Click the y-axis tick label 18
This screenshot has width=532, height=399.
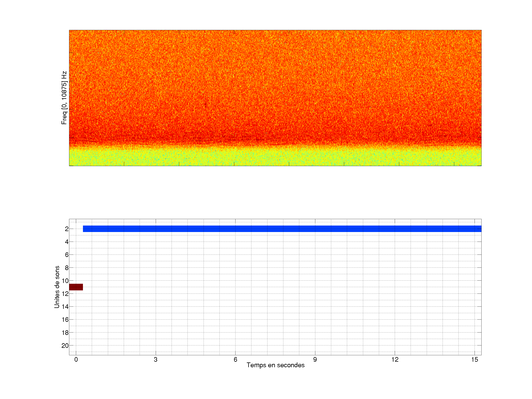[65, 333]
